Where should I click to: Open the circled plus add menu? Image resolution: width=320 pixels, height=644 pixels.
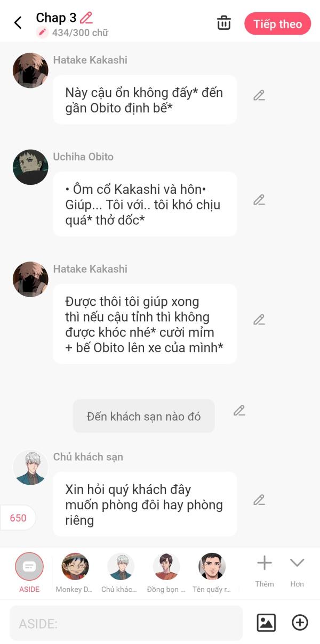pyautogui.click(x=300, y=622)
